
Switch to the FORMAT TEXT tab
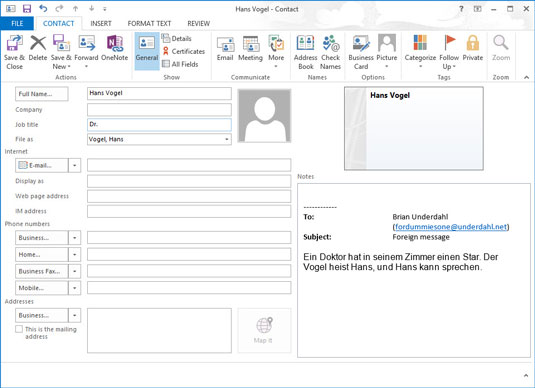tap(149, 23)
